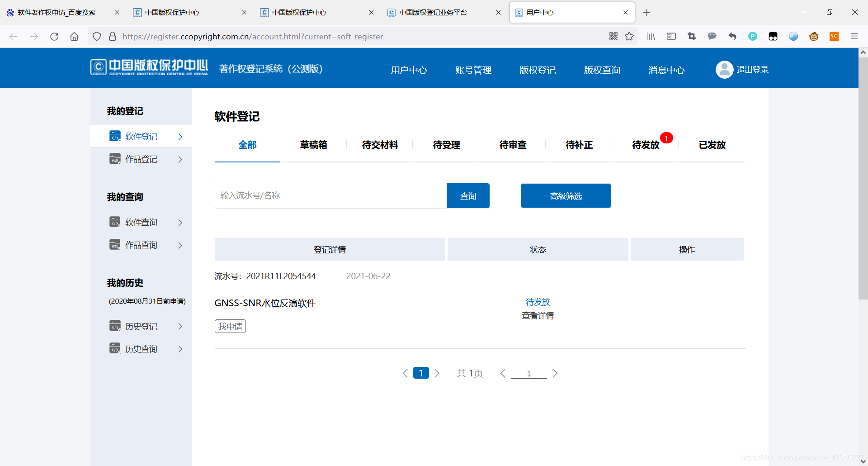Open 版权登记 in top navigation
Image resolution: width=868 pixels, height=466 pixels.
(538, 70)
